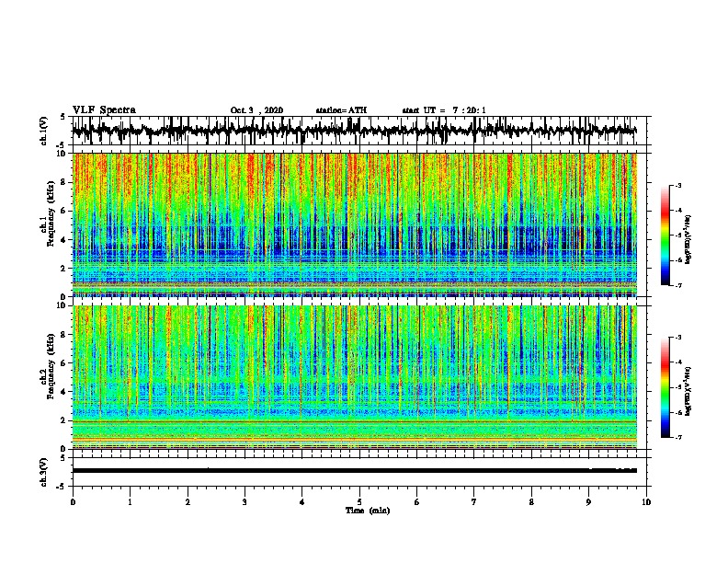Click the ch.1 Frequency (kHz) axis label
The image size is (728, 563).
[48, 213]
